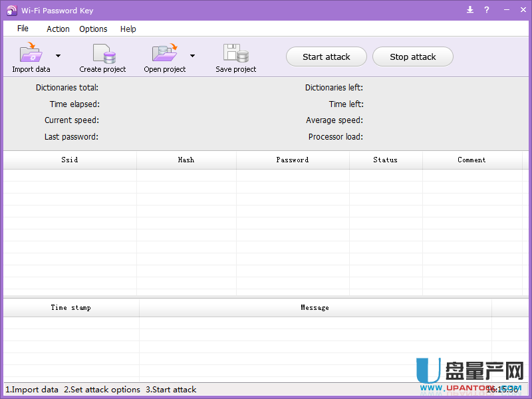
Task: Click the Create project icon
Action: pos(103,53)
